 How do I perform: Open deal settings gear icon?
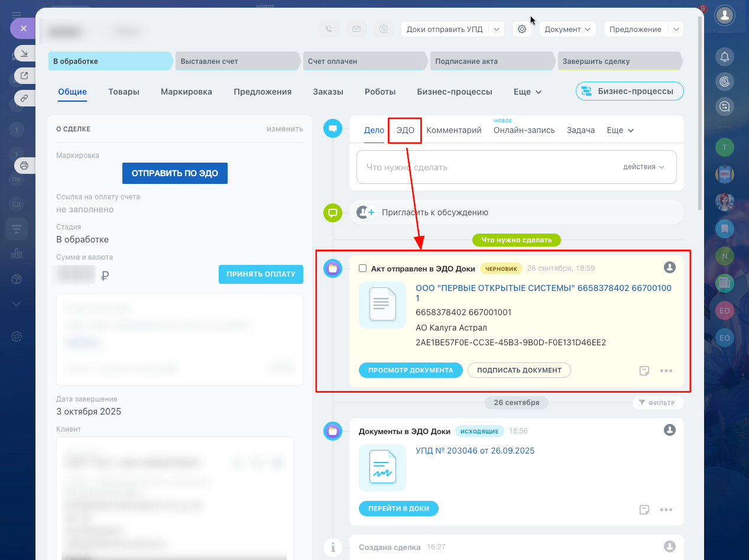(522, 29)
